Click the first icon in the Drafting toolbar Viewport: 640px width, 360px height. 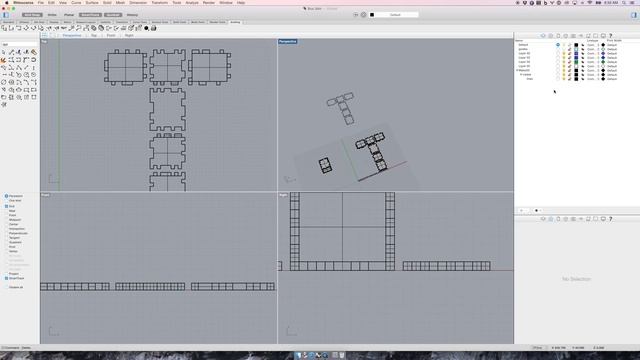(x=4, y=28)
